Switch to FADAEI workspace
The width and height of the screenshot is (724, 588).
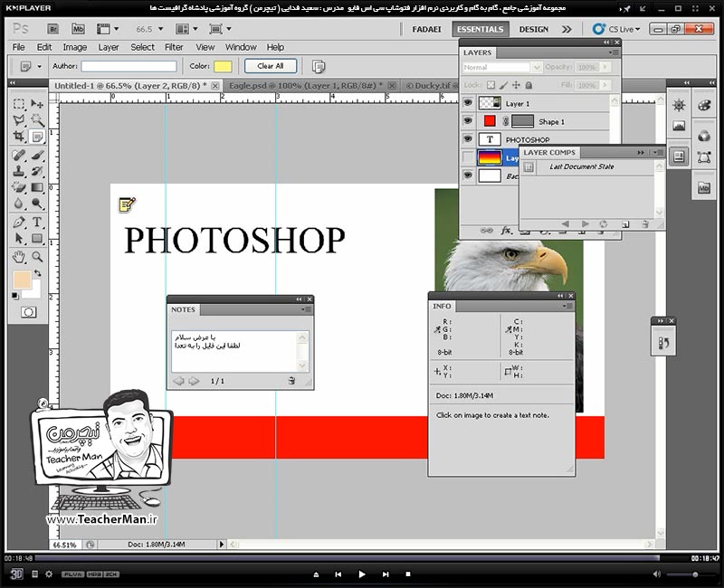426,29
